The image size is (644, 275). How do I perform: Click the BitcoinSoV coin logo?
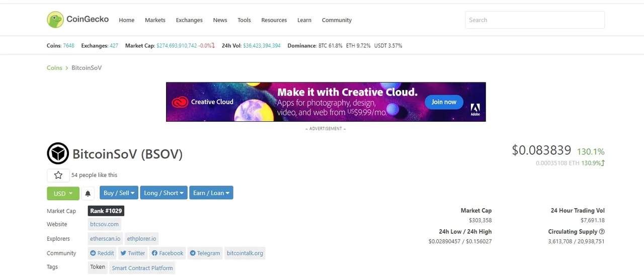(x=58, y=153)
